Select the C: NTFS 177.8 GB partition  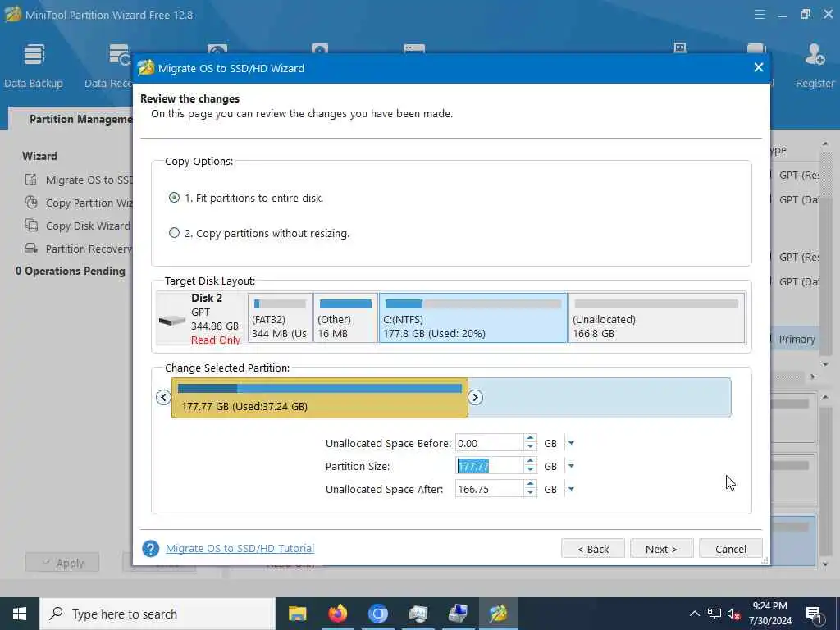point(473,317)
